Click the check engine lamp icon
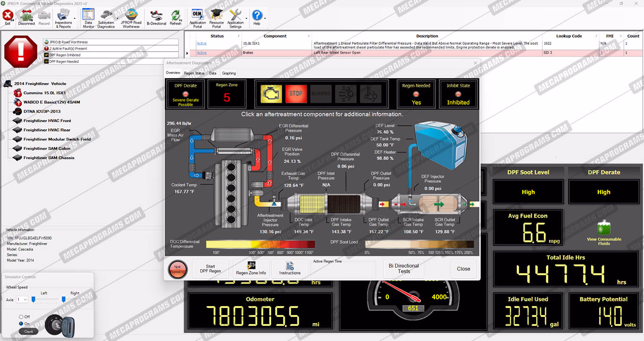The height and width of the screenshot is (341, 644). click(271, 93)
